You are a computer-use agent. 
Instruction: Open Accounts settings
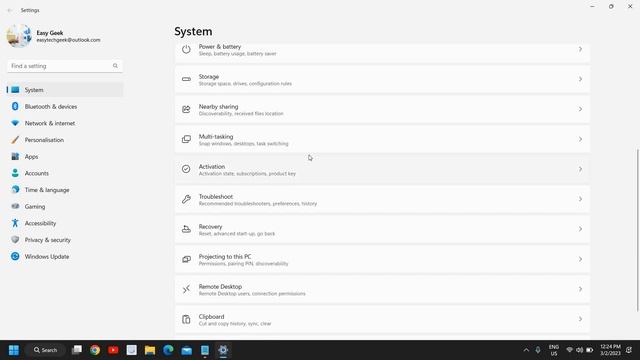pyautogui.click(x=65, y=173)
